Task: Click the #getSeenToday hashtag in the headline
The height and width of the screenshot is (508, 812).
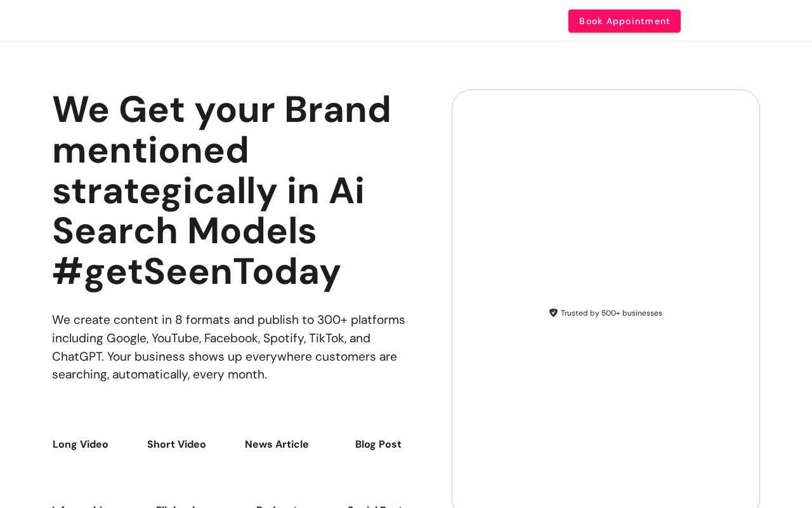Action: click(197, 272)
